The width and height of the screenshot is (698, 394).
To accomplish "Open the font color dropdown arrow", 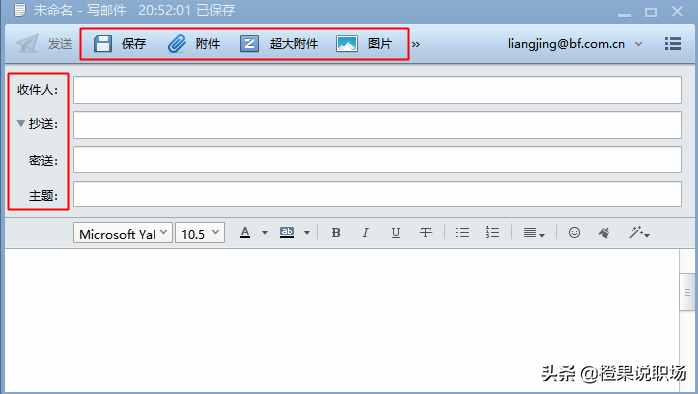I will coord(264,232).
